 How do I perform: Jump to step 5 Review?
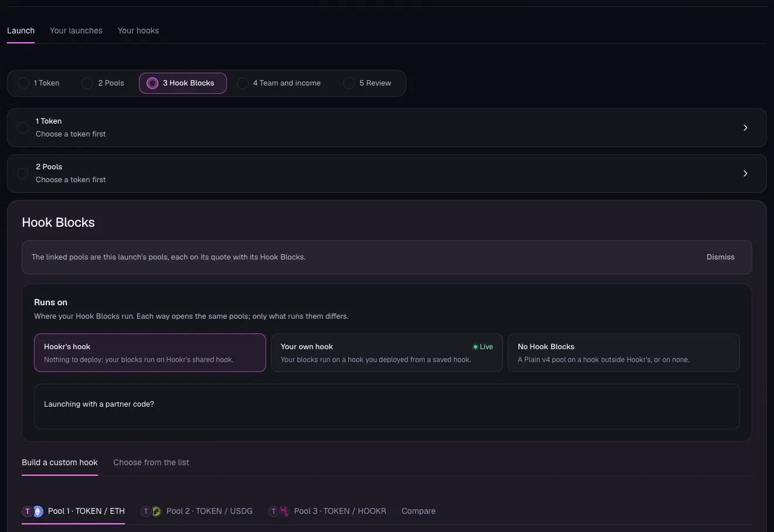pos(367,83)
